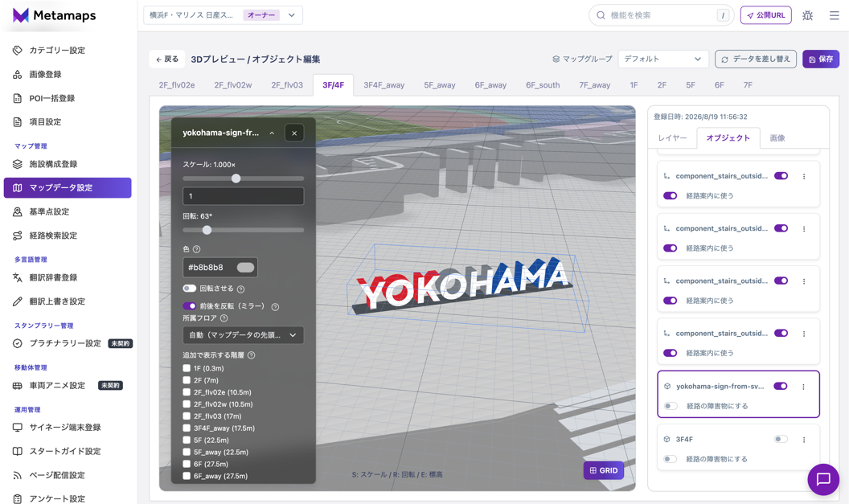
Task: Click the 保存 save button
Action: [821, 59]
